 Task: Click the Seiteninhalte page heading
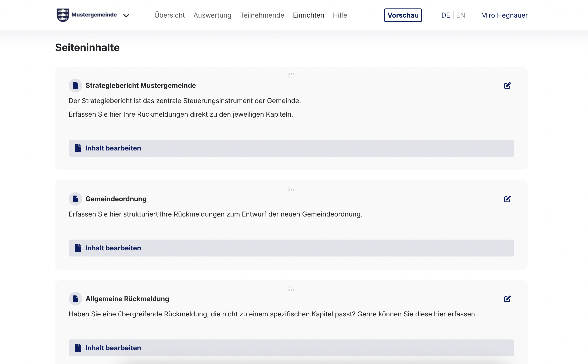87,47
